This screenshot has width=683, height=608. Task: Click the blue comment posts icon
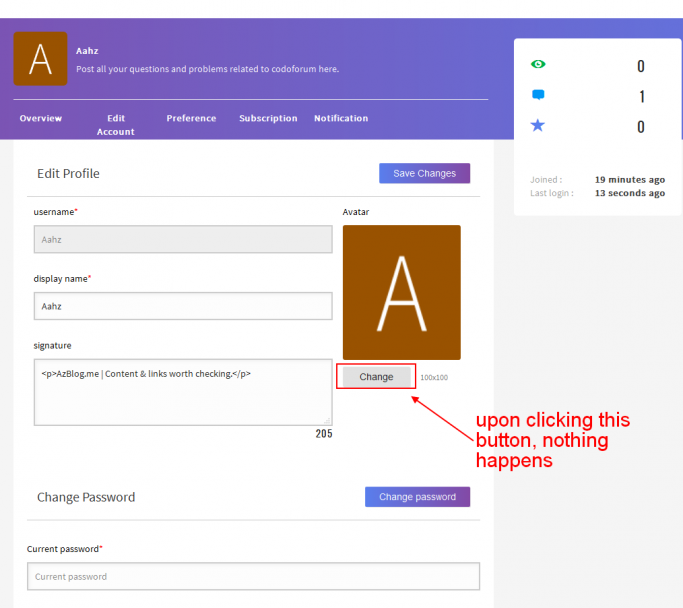coord(538,95)
